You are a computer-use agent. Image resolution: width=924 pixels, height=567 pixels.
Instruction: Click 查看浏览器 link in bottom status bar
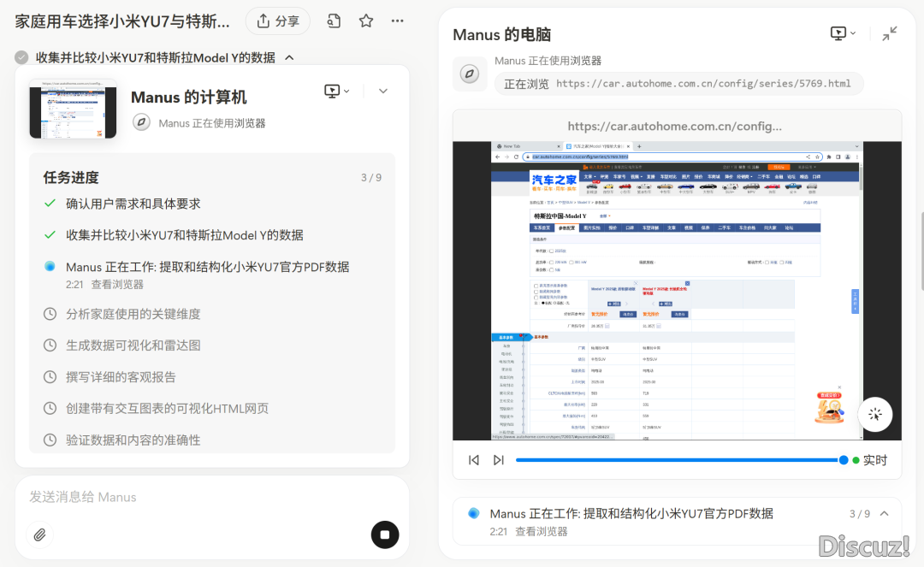click(x=542, y=532)
